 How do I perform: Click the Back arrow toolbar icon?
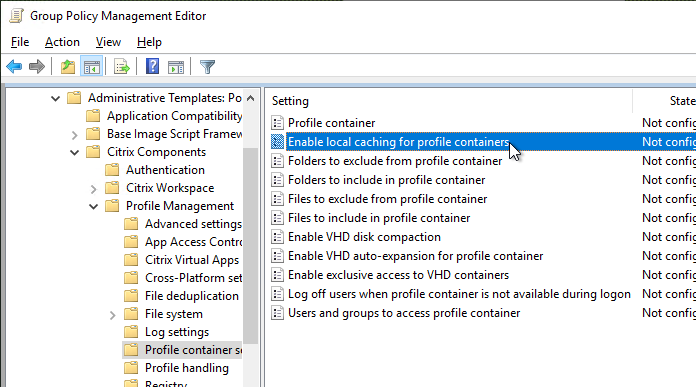[x=14, y=67]
